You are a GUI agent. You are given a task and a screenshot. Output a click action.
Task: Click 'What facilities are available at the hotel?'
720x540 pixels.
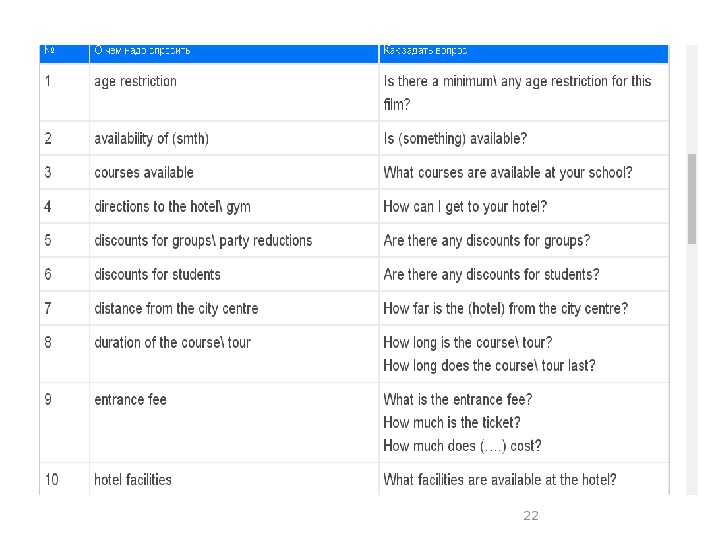500,479
